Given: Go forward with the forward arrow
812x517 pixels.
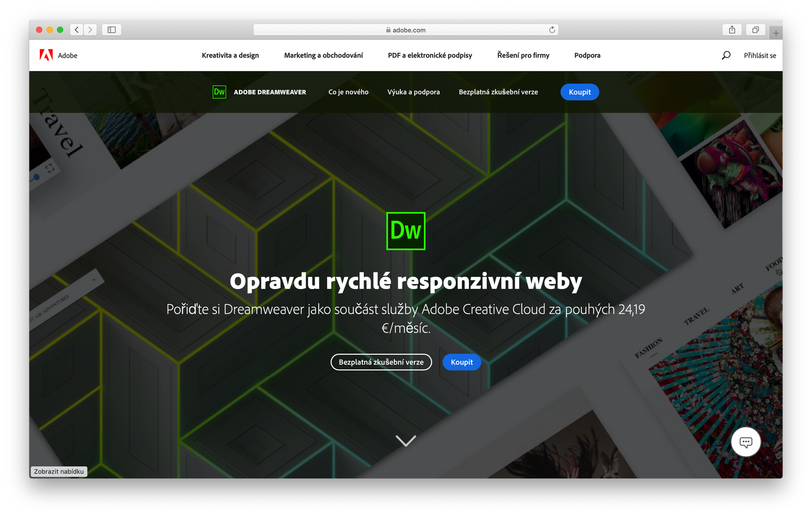Looking at the screenshot, I should point(90,30).
